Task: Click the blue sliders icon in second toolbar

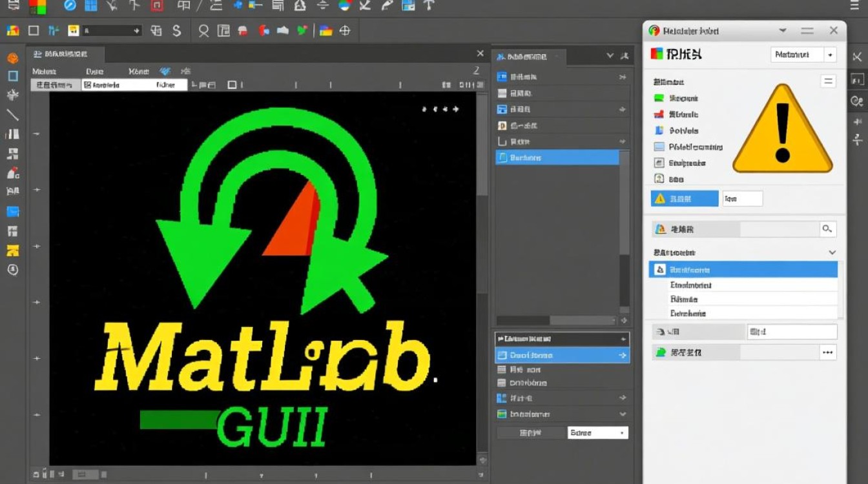Action: tap(54, 30)
